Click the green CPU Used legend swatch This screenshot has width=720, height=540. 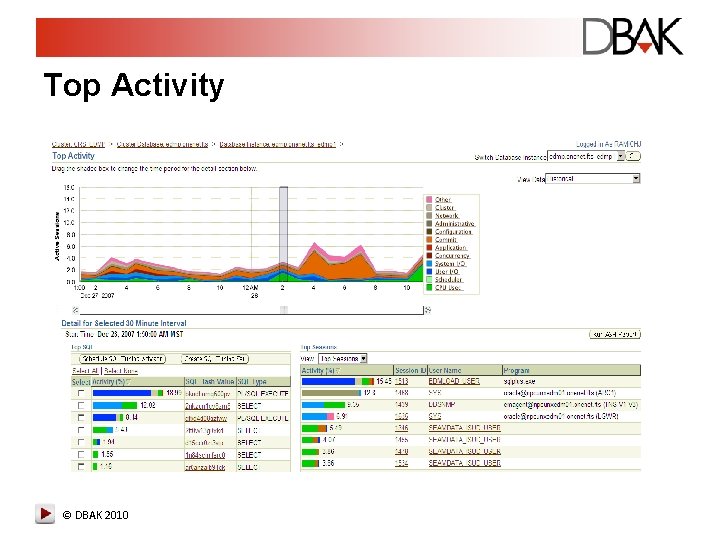(x=429, y=287)
